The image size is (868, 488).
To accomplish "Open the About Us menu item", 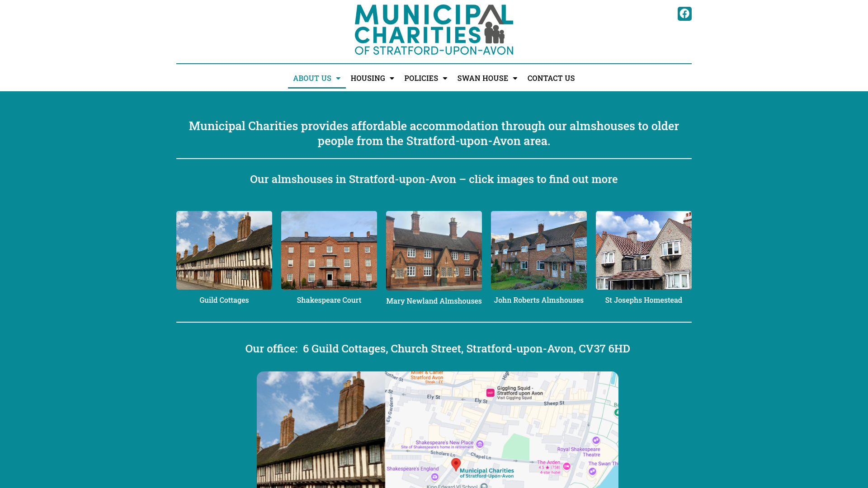I will [312, 78].
